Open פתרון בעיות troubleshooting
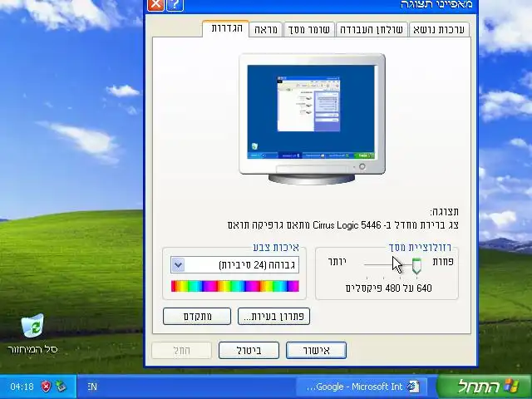Image resolution: width=532 pixels, height=399 pixels. 273,316
